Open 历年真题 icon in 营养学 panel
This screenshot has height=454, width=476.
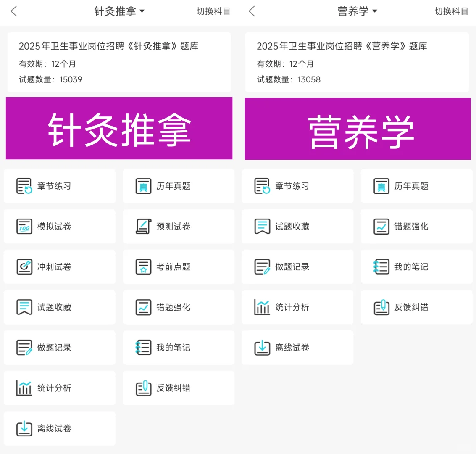click(381, 186)
